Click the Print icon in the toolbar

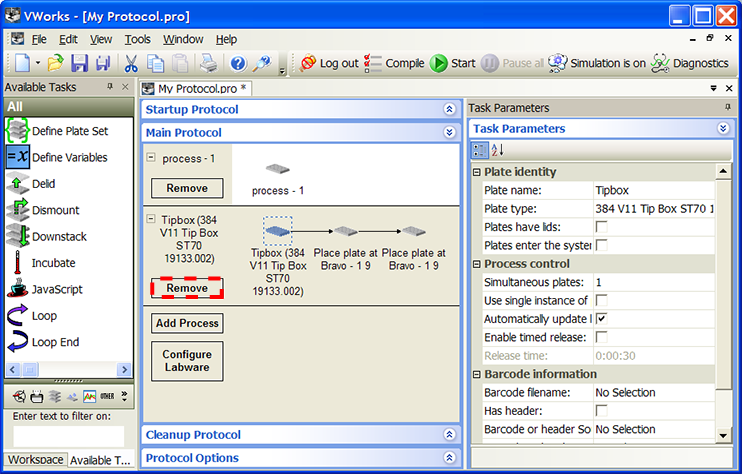tap(207, 63)
